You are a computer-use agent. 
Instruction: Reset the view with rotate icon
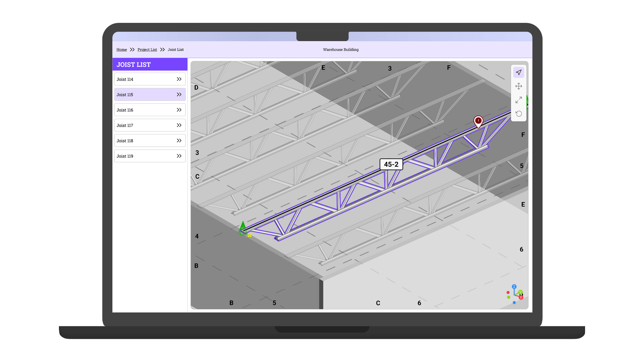point(518,114)
